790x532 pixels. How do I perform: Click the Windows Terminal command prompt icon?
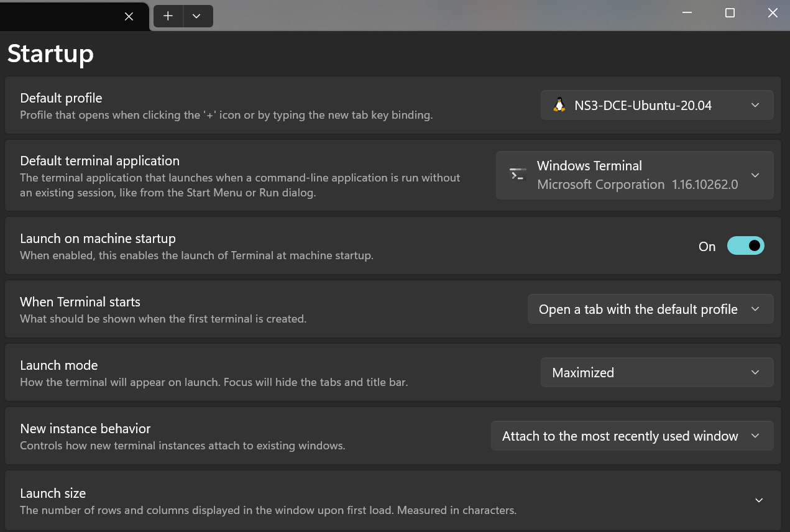pos(517,175)
